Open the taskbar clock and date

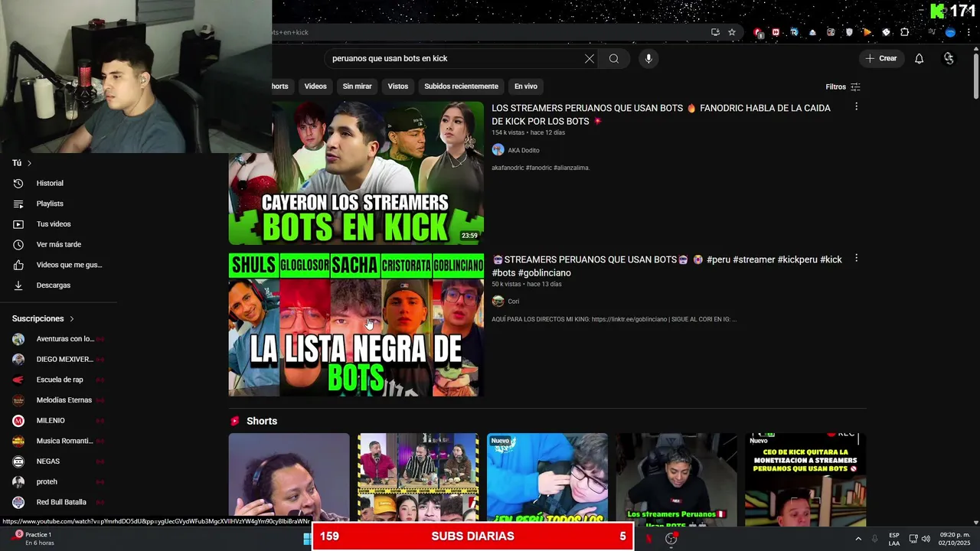955,539
